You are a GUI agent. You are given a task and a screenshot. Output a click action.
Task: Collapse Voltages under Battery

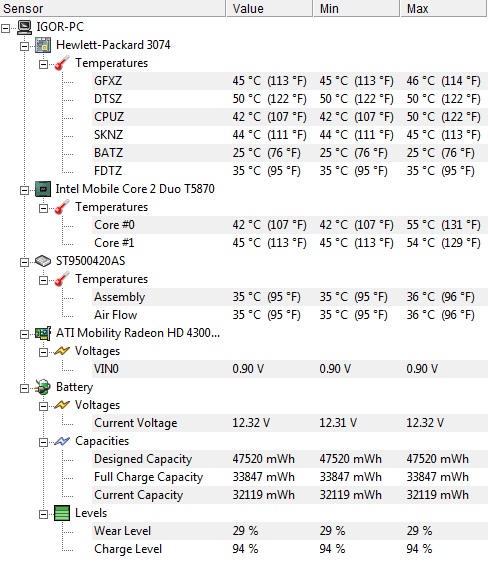(43, 406)
